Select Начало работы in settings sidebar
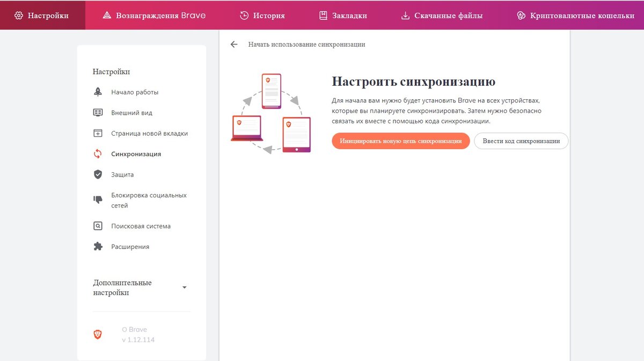This screenshot has width=644, height=361. click(x=135, y=92)
